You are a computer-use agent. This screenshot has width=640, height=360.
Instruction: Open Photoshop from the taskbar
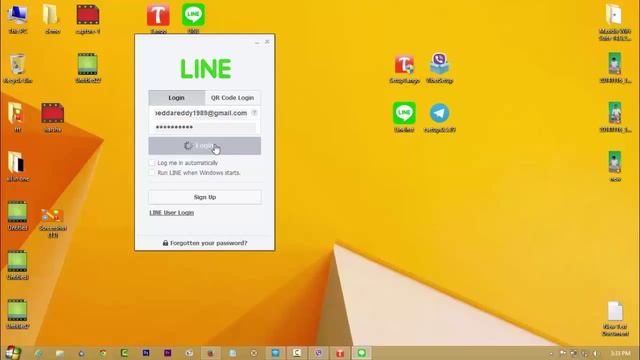pos(146,353)
